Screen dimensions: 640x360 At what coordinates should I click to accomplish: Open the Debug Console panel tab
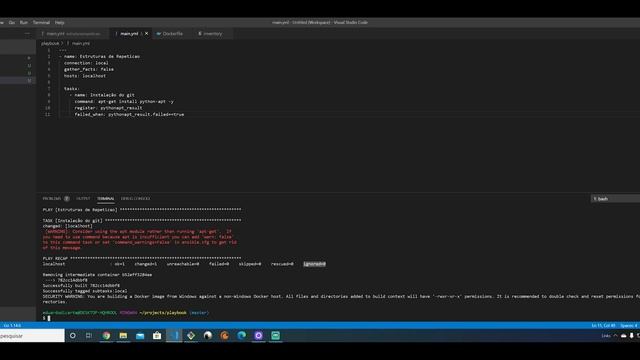(x=136, y=198)
